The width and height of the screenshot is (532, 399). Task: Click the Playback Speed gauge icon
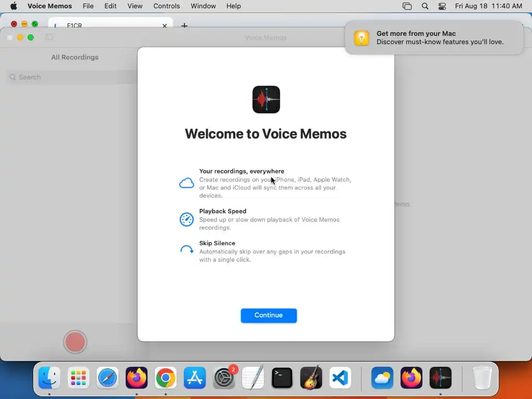click(187, 219)
